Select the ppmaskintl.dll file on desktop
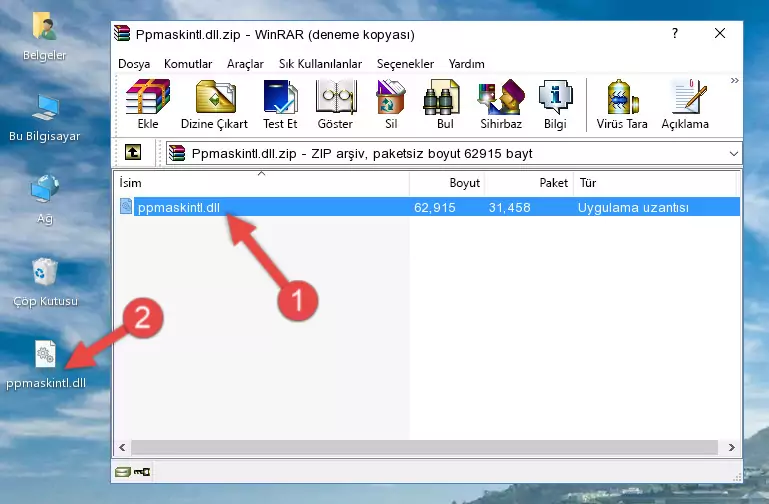This screenshot has width=769, height=504. (46, 365)
